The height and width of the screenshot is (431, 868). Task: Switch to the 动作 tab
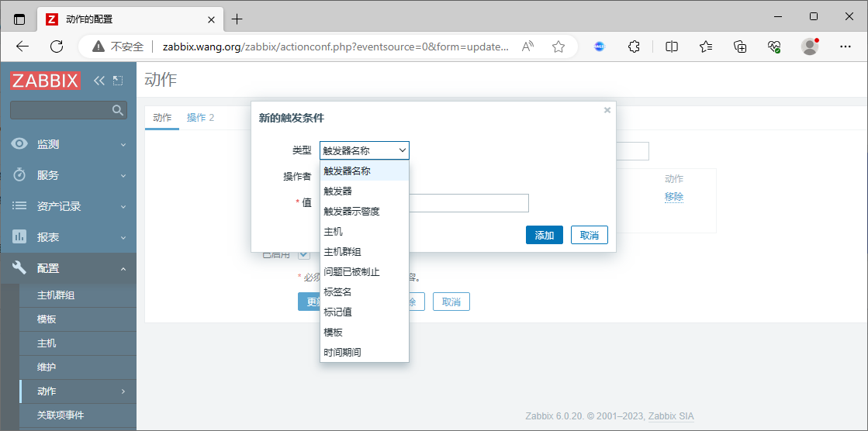point(162,117)
